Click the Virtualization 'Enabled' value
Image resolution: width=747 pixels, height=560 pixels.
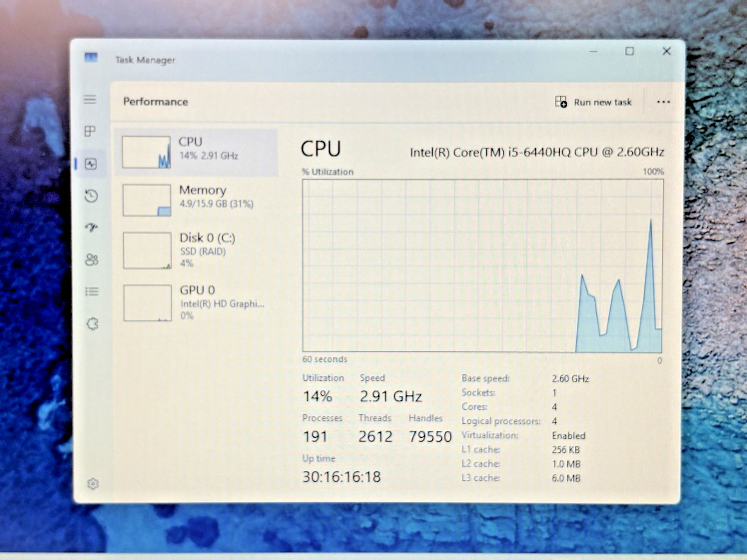click(568, 435)
